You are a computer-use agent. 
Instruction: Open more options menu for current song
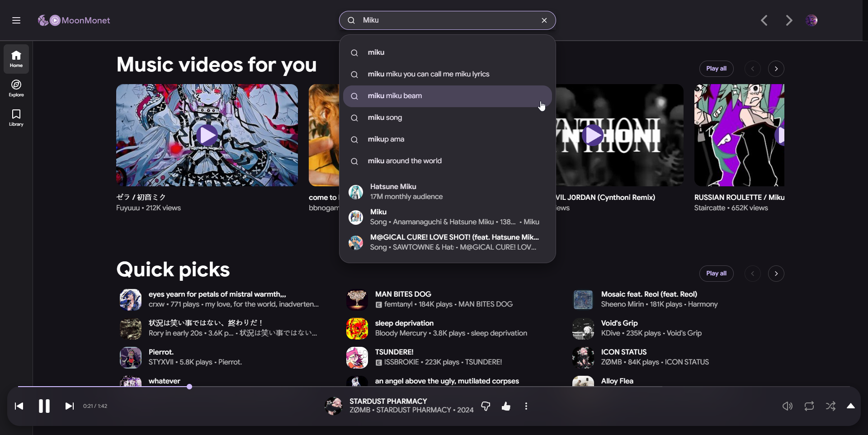click(x=526, y=406)
